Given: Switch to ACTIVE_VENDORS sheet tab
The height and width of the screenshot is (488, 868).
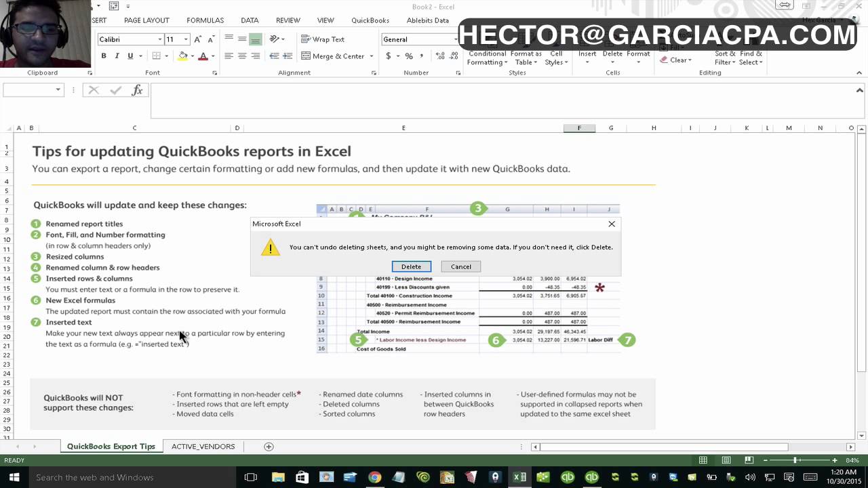Looking at the screenshot, I should pyautogui.click(x=203, y=447).
